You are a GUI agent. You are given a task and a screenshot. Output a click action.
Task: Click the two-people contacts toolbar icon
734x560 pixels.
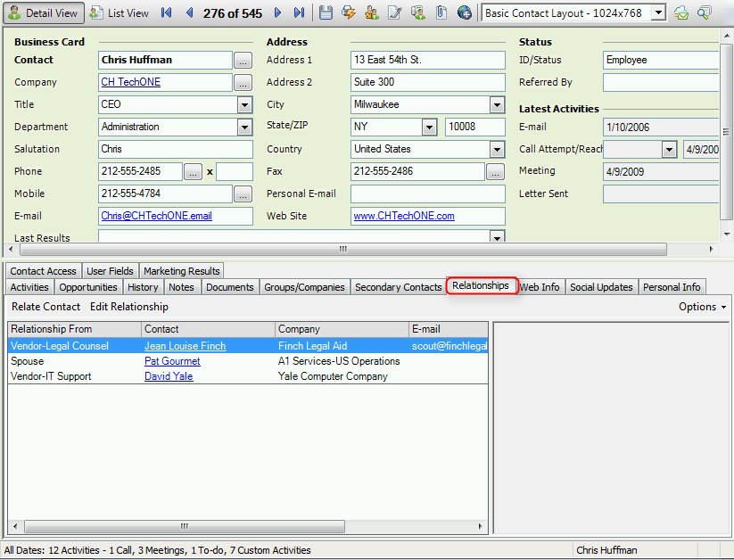(x=372, y=12)
